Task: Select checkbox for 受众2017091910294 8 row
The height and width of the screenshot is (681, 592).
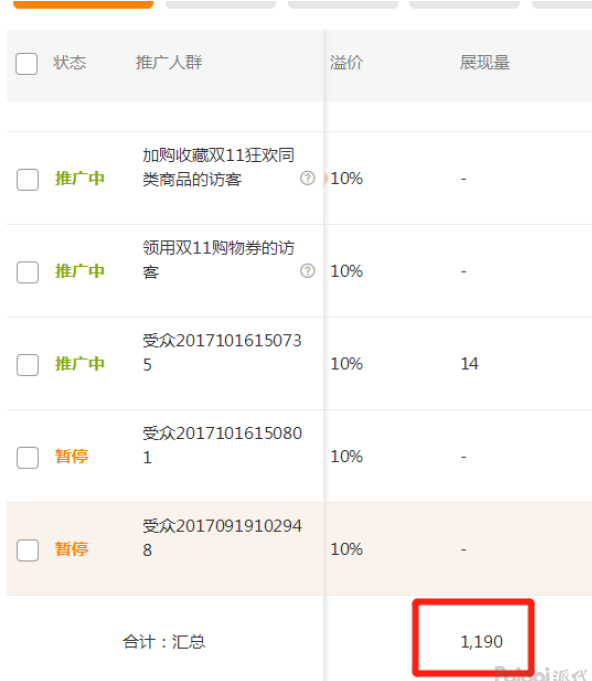Action: 28,550
